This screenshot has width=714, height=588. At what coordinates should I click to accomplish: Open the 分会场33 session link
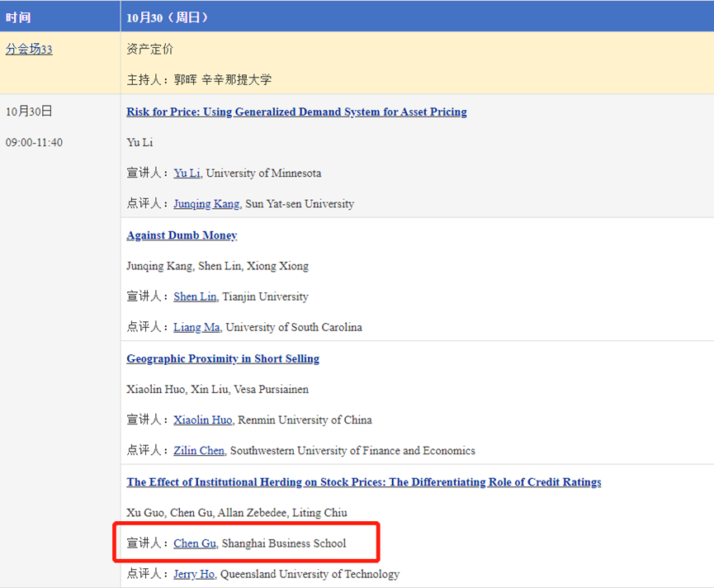tap(29, 49)
